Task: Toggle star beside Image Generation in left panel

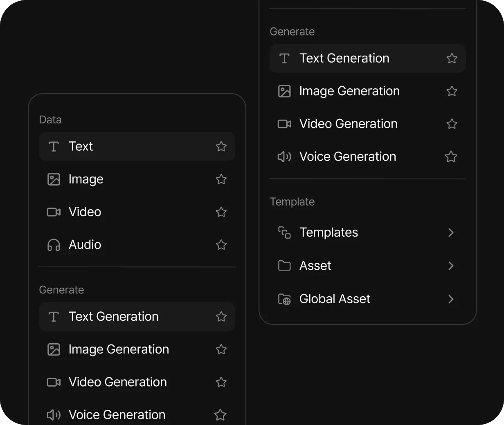Action: coord(221,349)
